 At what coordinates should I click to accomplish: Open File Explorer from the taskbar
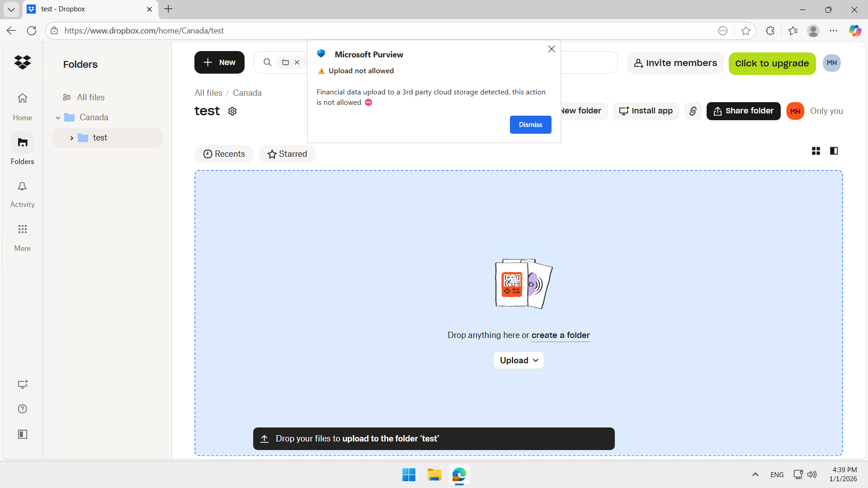tap(434, 475)
